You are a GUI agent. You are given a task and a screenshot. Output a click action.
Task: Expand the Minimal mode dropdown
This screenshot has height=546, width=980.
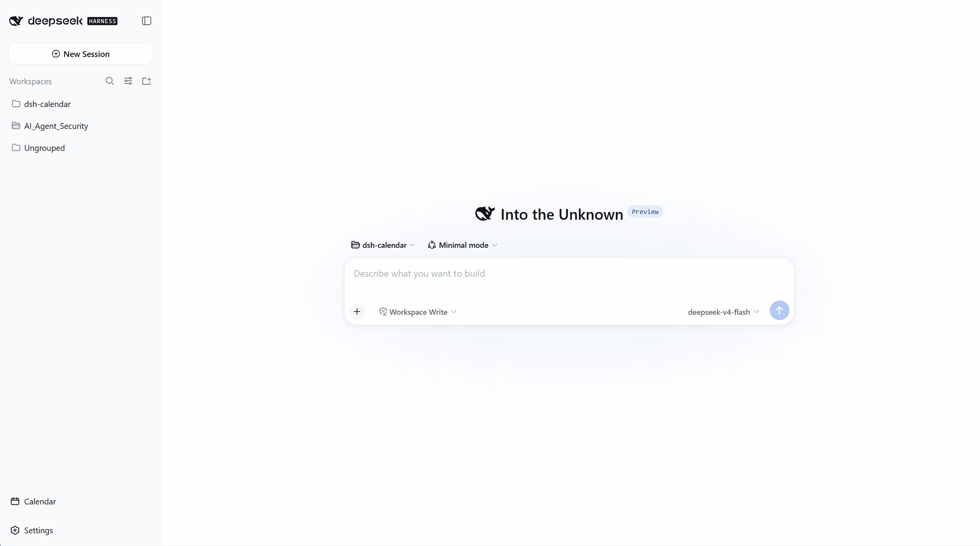pos(463,245)
